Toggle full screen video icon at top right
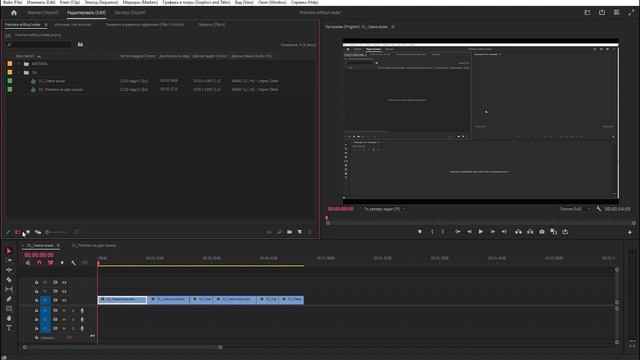The width and height of the screenshot is (640, 360). click(631, 13)
